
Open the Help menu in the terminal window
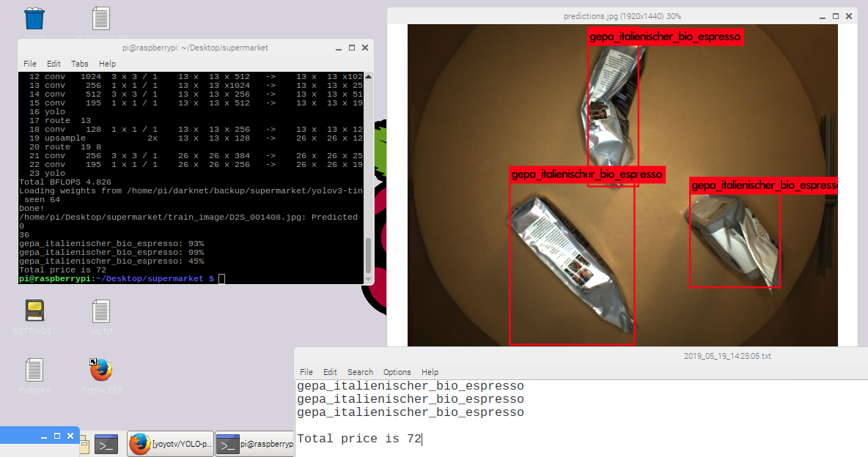[107, 64]
